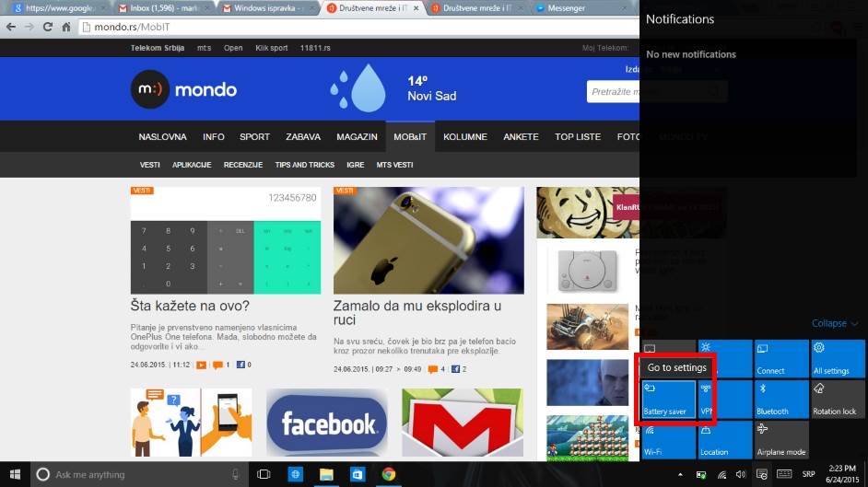Image resolution: width=868 pixels, height=487 pixels.
Task: Open the Store icon on taskbar
Action: point(358,475)
